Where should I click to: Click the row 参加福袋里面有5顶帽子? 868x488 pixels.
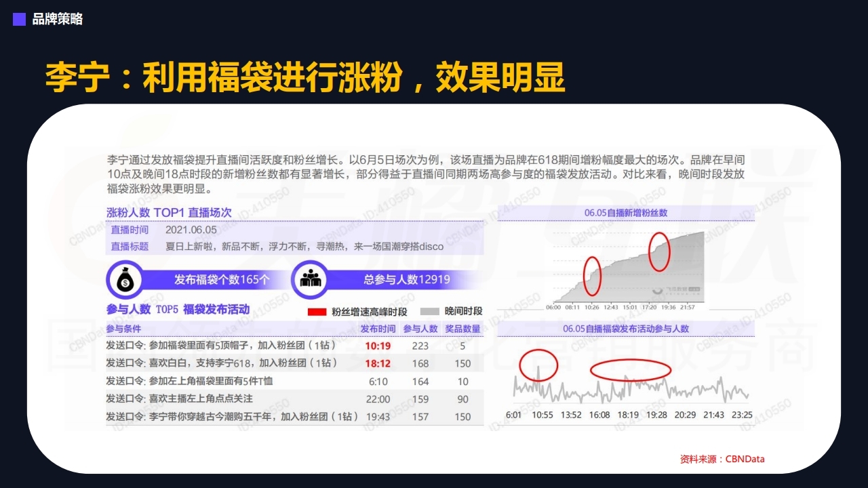coord(294,346)
